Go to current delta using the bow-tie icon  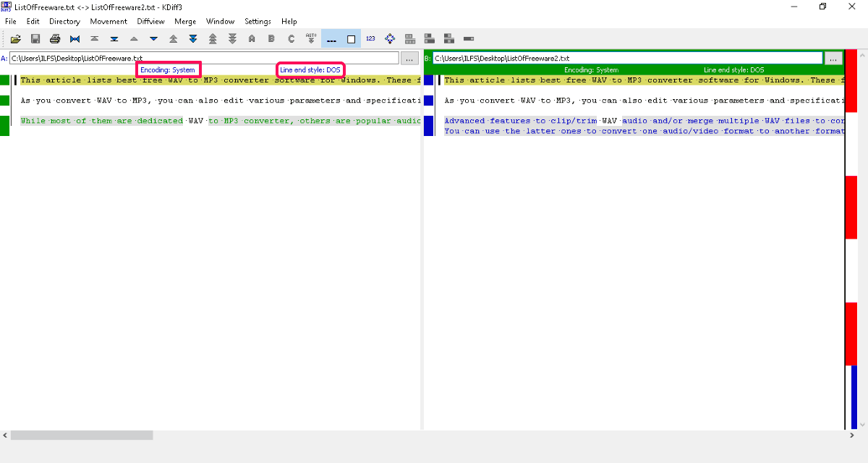[x=75, y=39]
